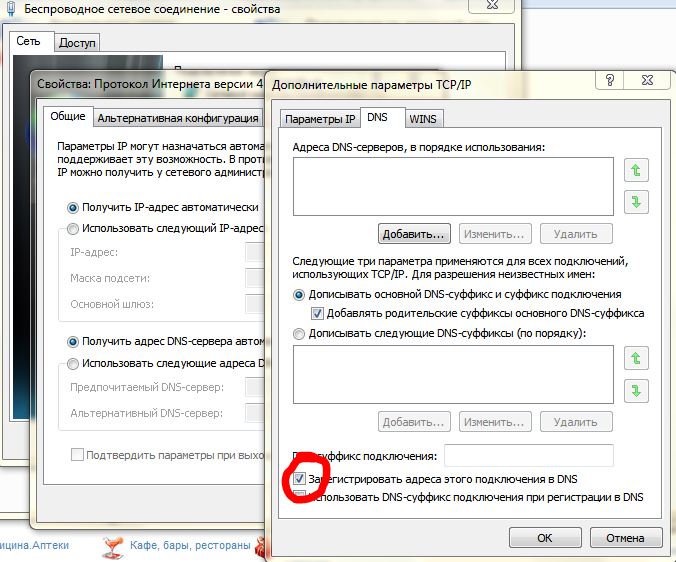Switch to the Доступ tab

click(77, 43)
